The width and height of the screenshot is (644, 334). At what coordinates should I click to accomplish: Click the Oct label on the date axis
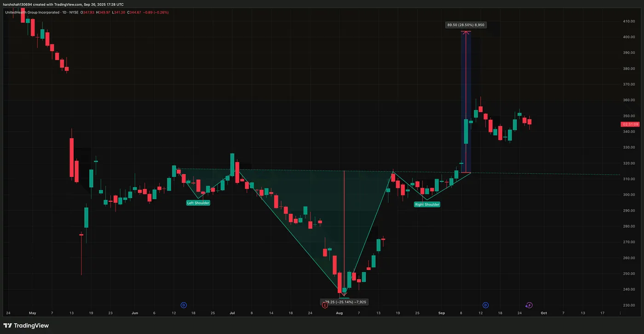[x=544, y=313]
